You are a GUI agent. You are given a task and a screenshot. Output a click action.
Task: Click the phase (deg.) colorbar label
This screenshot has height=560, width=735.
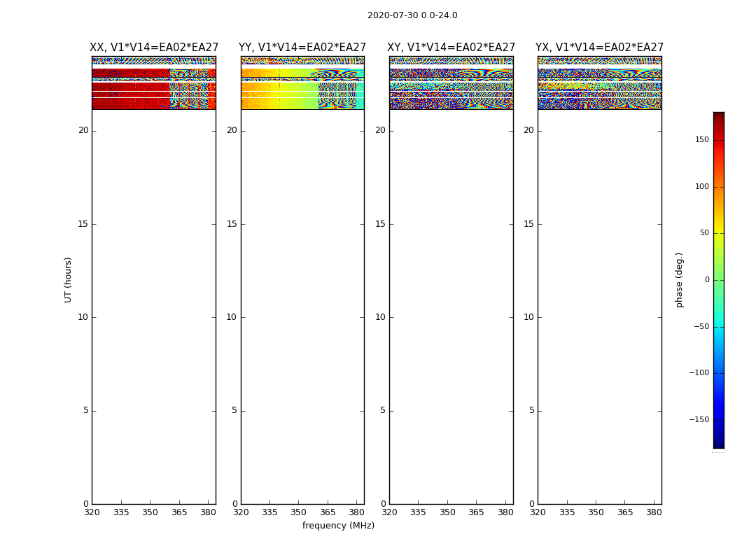click(679, 279)
